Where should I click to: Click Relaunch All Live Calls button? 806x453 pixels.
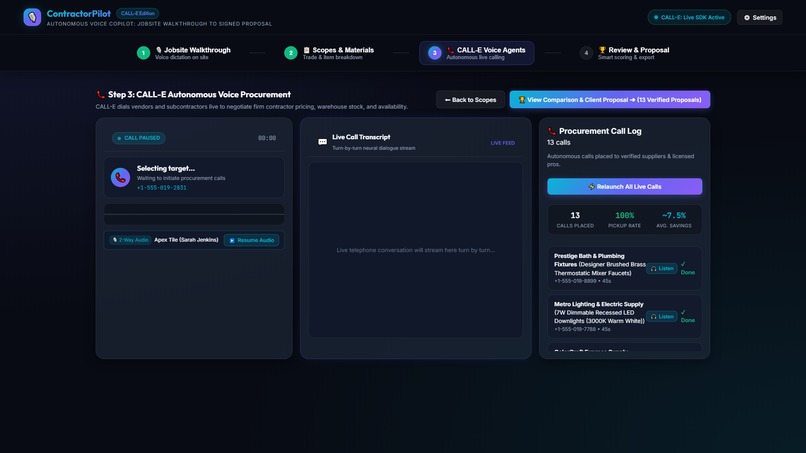coord(625,187)
